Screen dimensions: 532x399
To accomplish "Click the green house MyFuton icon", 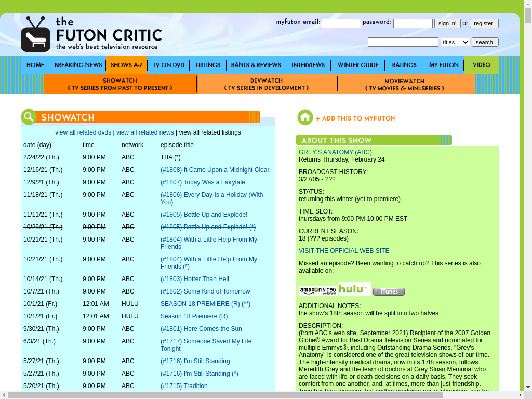I will [x=305, y=117].
